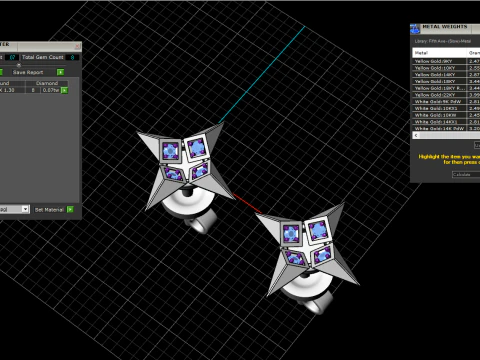Click the Diamond column header in gem table
The image size is (480, 360).
click(x=47, y=83)
